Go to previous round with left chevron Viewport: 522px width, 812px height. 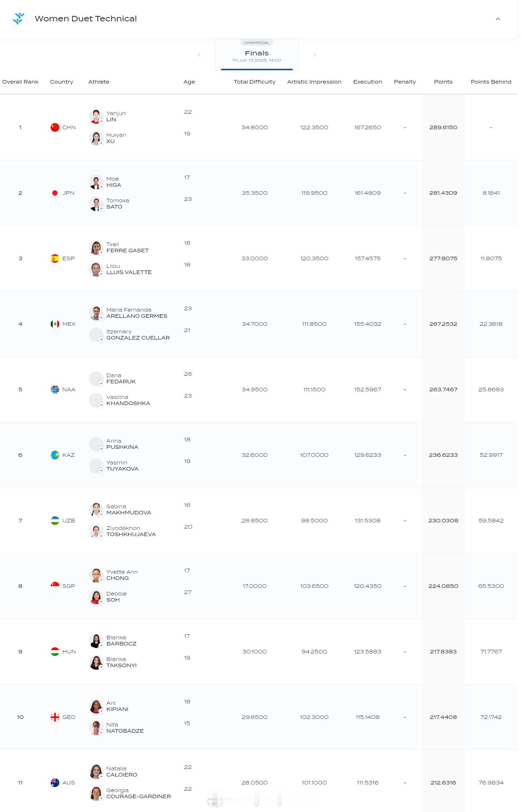199,55
